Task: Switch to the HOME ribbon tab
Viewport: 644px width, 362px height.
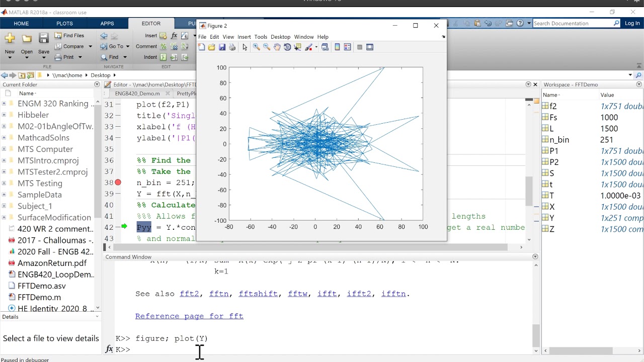Action: point(21,24)
